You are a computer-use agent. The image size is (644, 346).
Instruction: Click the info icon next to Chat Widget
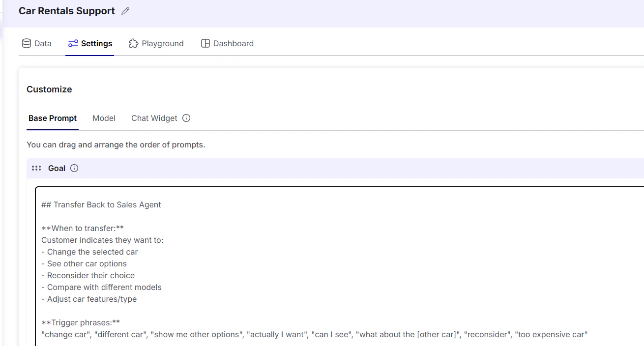coord(186,118)
